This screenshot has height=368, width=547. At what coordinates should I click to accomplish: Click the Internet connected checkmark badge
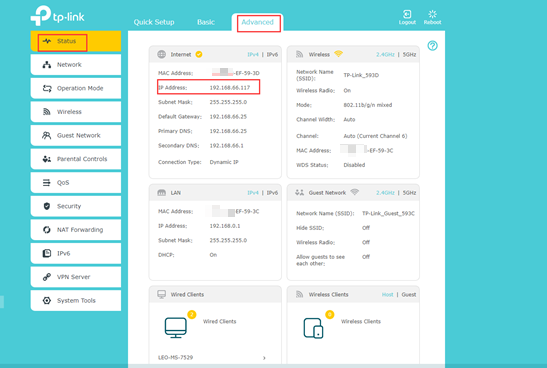[199, 54]
